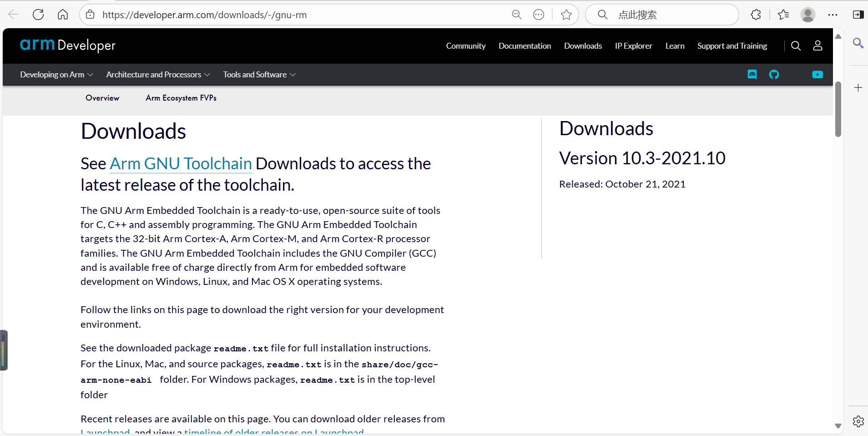
Task: Switch to the Overview tab
Action: [102, 98]
